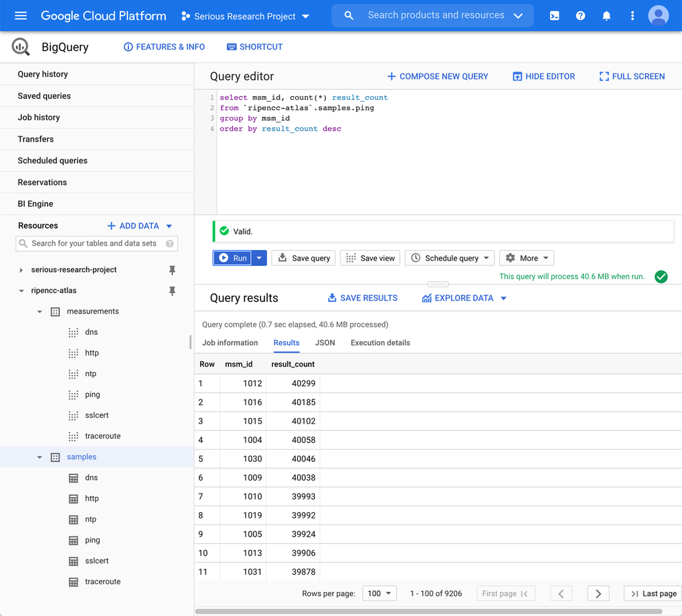Open the Rows per page dropdown
Image resolution: width=682 pixels, height=616 pixels.
[x=379, y=593]
